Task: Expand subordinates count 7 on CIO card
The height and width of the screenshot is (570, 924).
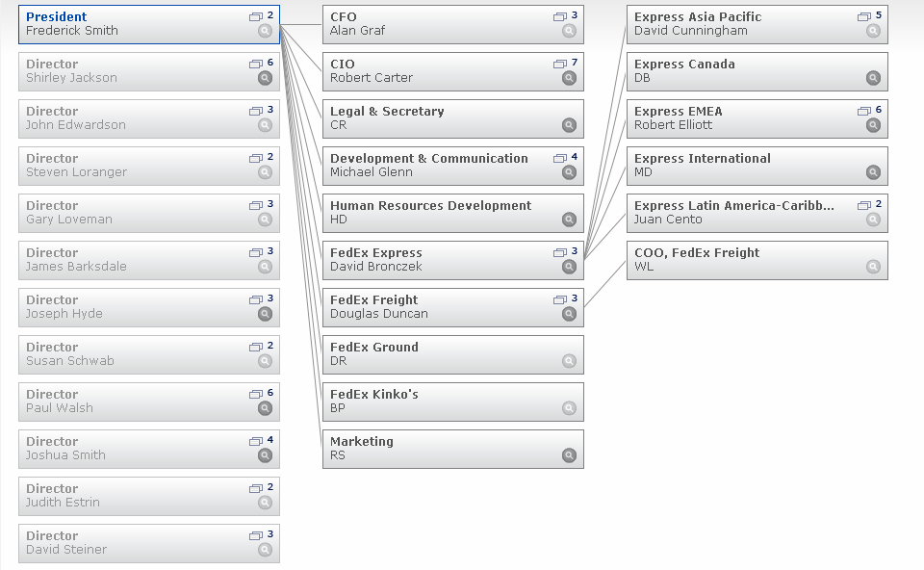Action: (x=565, y=64)
